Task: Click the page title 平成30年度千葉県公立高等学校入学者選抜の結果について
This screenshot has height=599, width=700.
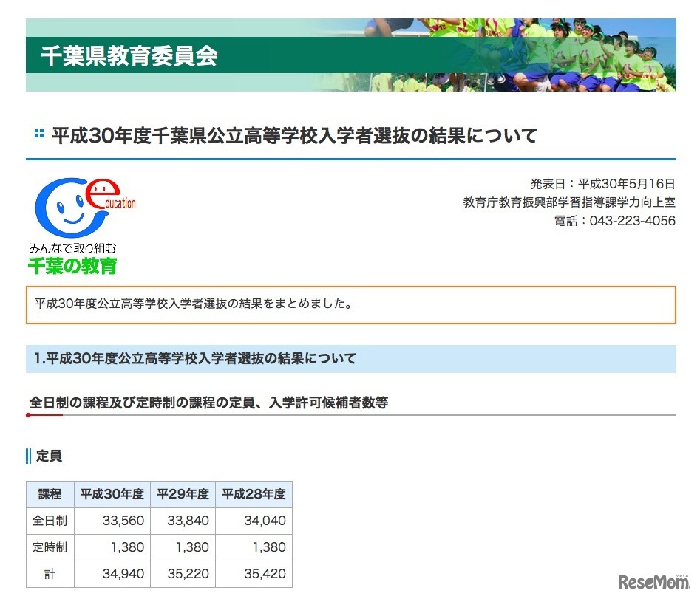Action: point(294,134)
